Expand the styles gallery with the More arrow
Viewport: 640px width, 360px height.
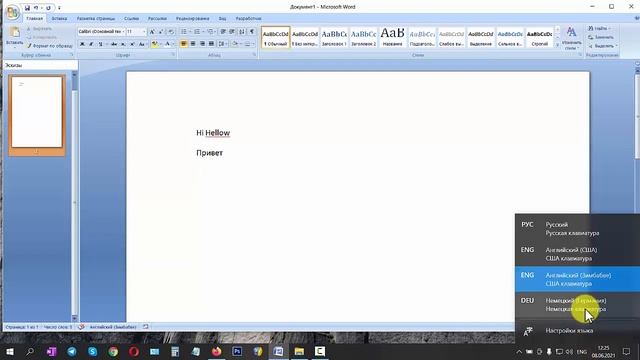pos(558,45)
